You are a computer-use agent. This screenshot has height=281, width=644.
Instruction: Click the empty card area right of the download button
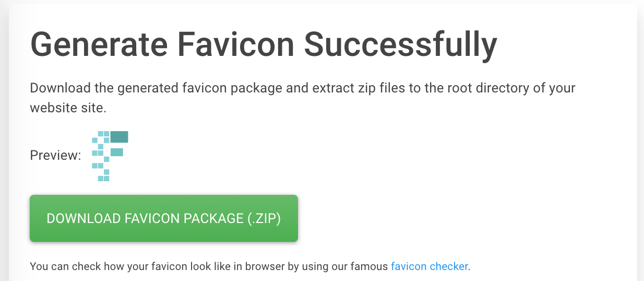tap(464, 218)
